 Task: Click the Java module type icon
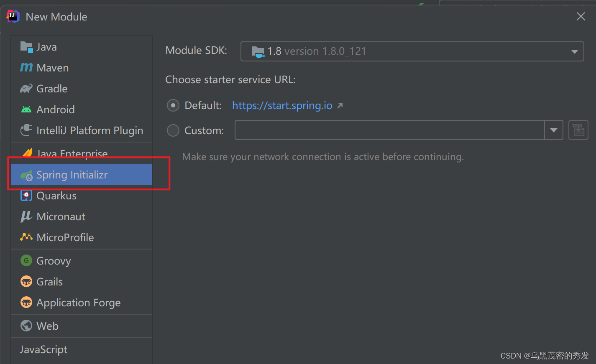pos(26,47)
